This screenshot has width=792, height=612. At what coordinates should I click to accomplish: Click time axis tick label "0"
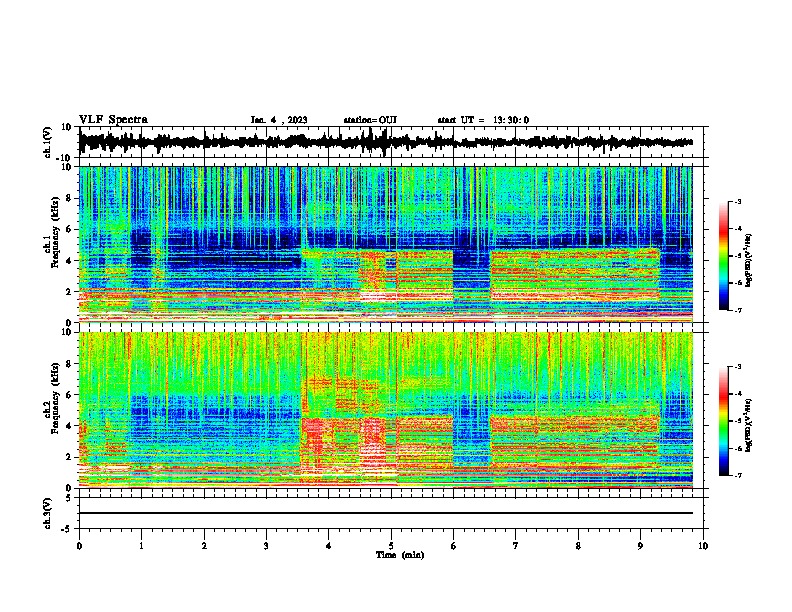(x=79, y=546)
